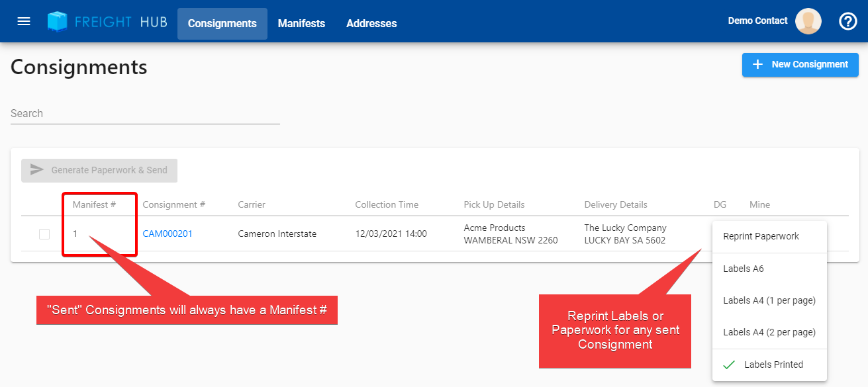Choose Reprint Paperwork from the menu
Viewport: 868px width, 387px height.
click(x=761, y=236)
